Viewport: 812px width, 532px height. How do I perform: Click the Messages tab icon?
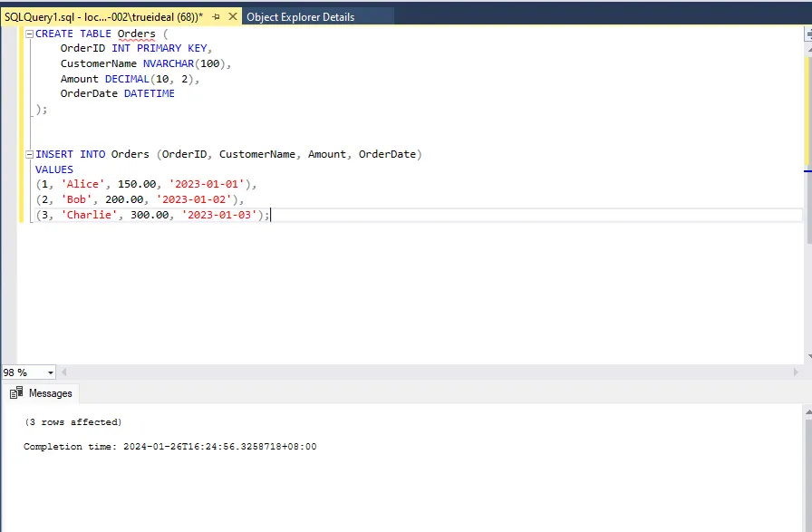[16, 393]
